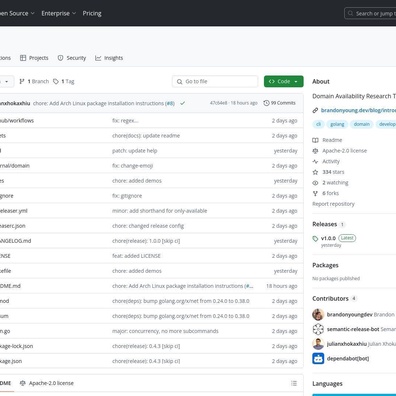Open the CHANGELOG.md file
This screenshot has height=396, width=396.
[15, 241]
